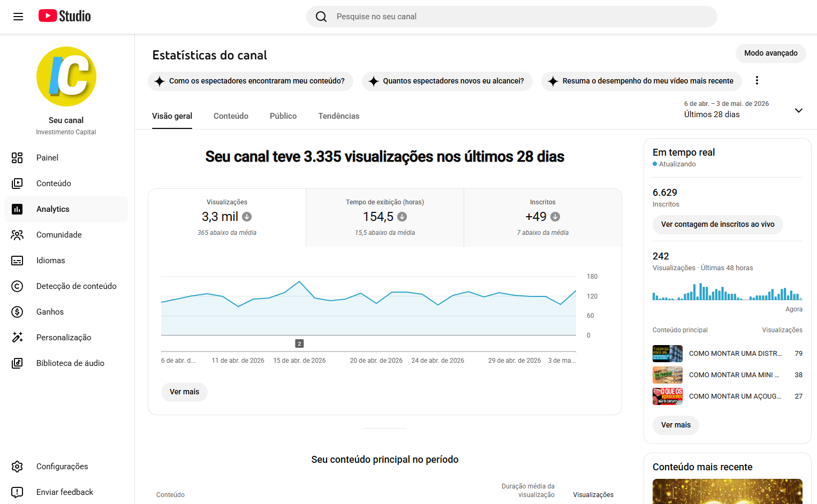Open the three-dot more suggestions menu
Screen dimensions: 817x504
[x=757, y=81]
